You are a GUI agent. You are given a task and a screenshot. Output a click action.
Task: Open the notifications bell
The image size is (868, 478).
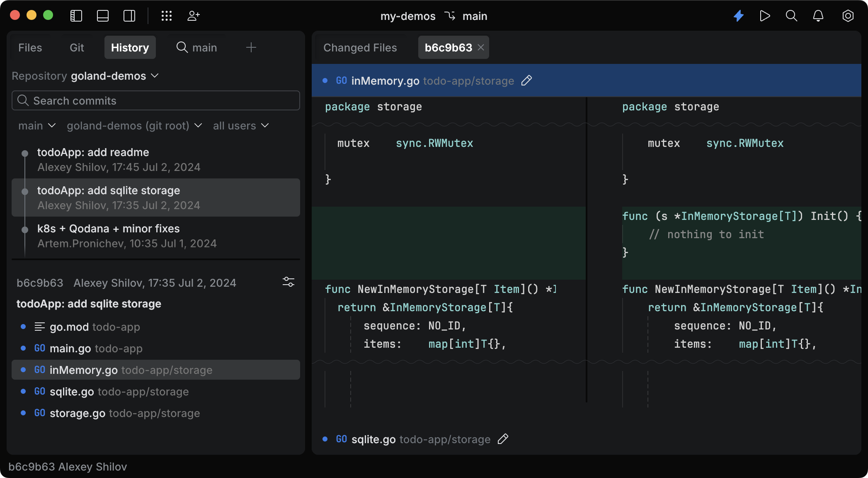point(818,16)
